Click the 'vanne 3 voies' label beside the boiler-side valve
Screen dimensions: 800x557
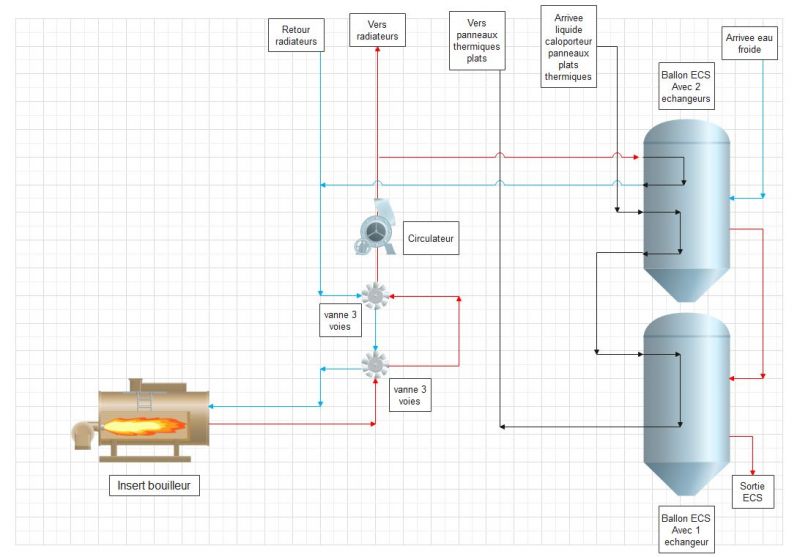point(410,395)
